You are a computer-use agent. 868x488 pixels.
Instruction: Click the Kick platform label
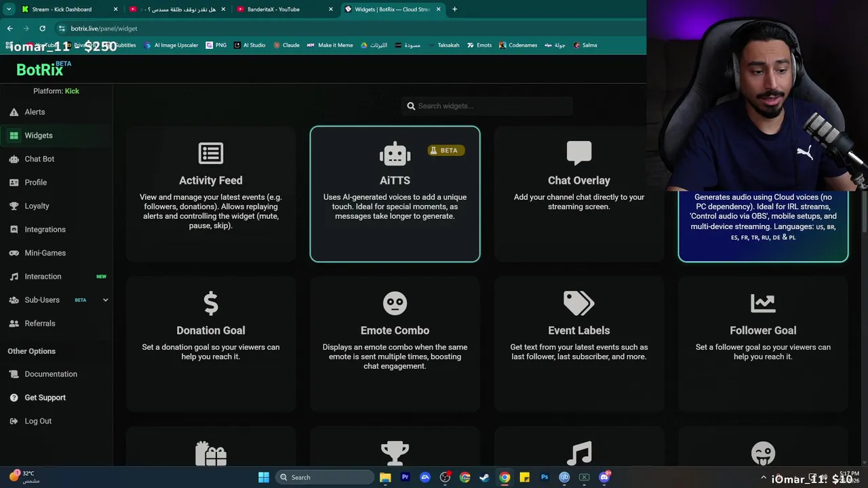72,91
